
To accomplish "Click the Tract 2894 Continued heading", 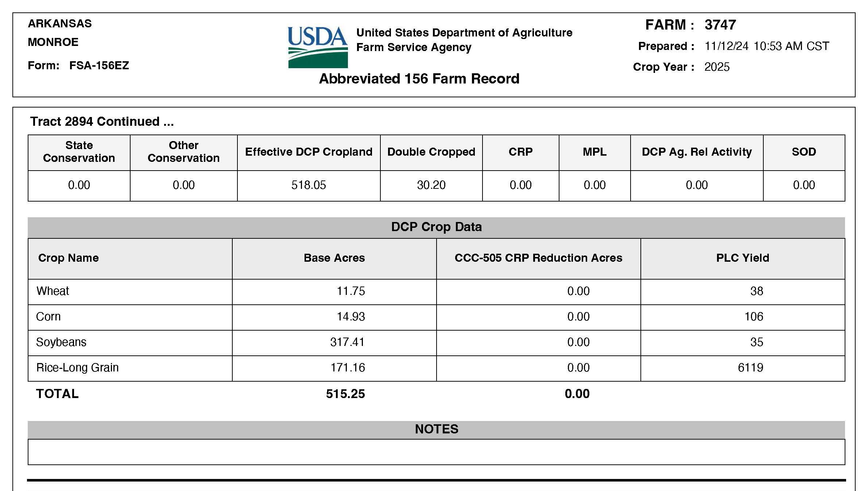I will (102, 121).
